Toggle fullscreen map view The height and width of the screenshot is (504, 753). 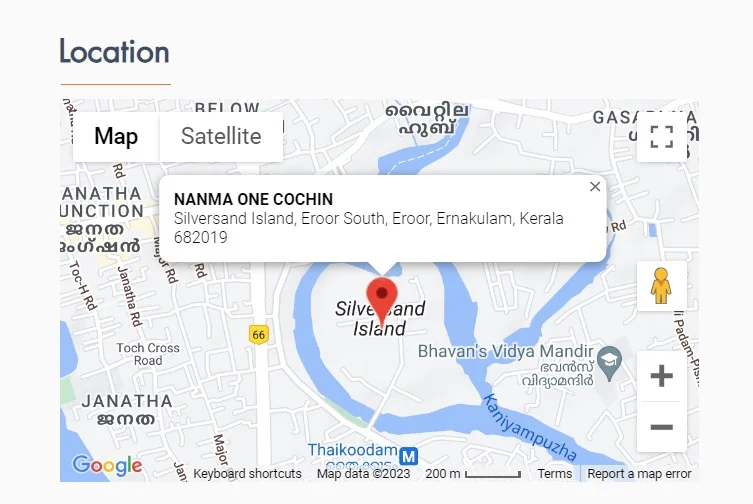pos(661,136)
